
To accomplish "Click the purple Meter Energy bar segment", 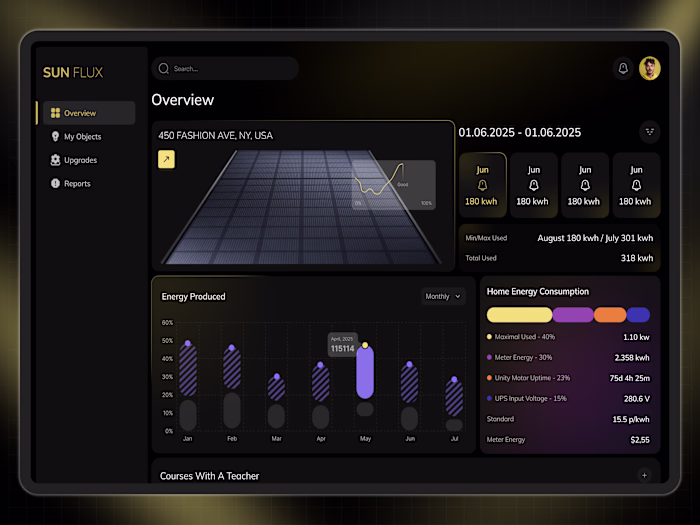I will 573,315.
